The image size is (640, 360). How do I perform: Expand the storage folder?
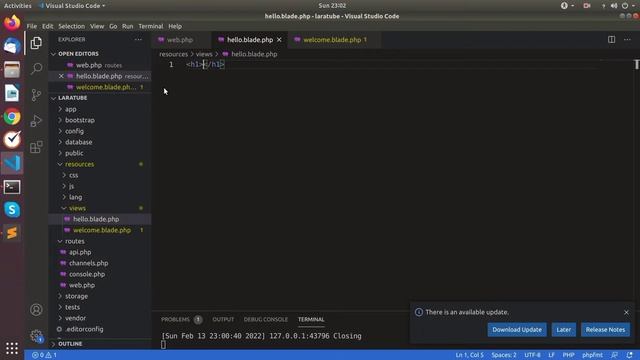pos(76,296)
